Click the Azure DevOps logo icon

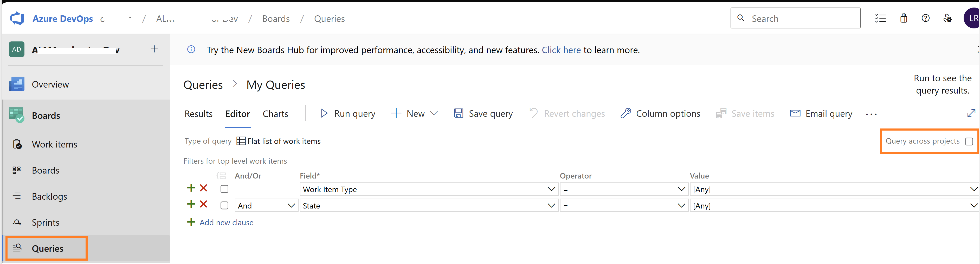tap(17, 18)
